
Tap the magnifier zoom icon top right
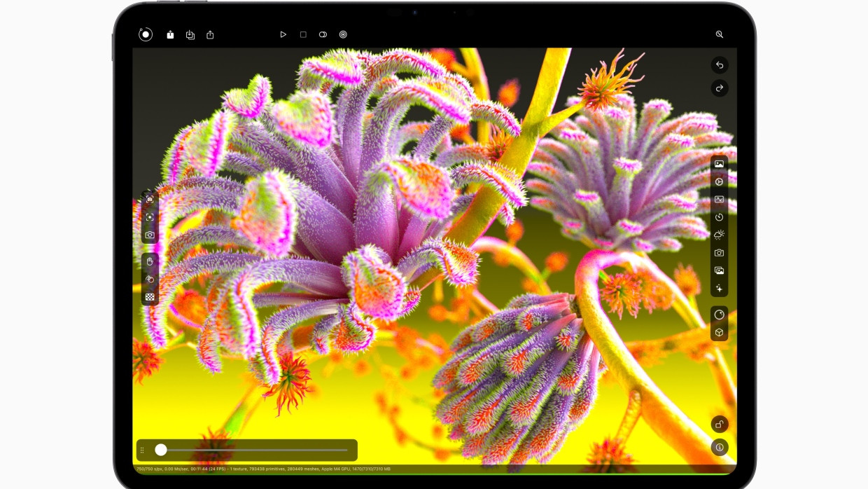720,34
